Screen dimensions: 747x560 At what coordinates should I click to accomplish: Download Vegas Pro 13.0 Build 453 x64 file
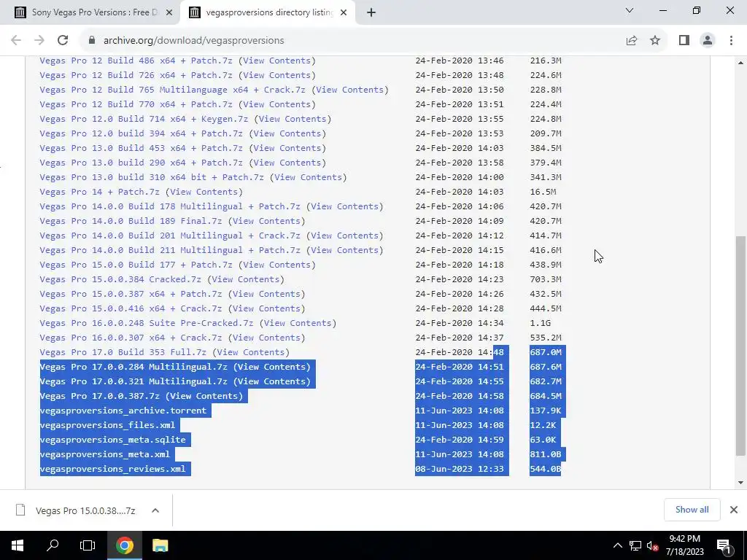pos(141,148)
